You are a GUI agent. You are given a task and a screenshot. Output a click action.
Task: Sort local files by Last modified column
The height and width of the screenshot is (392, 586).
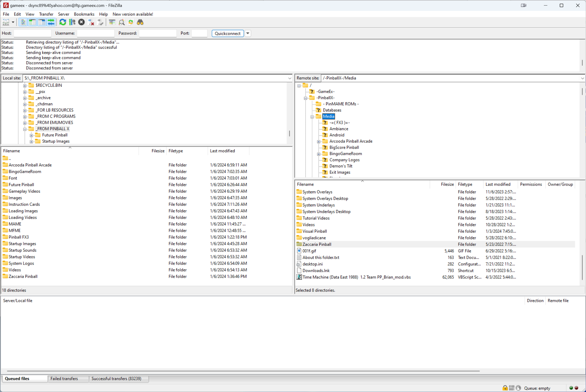coord(228,151)
